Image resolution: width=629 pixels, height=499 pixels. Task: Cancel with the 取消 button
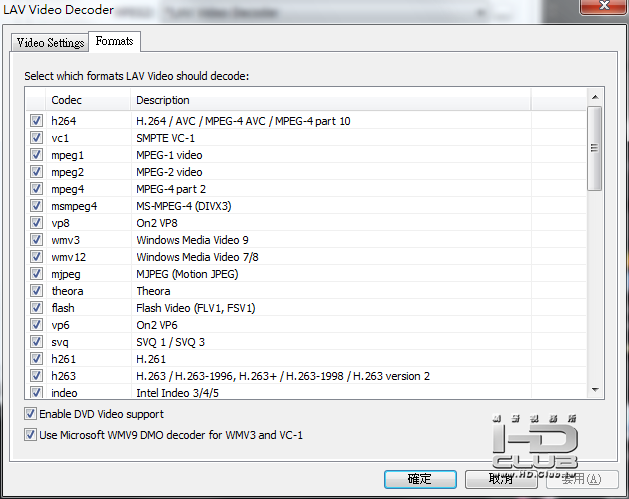501,479
